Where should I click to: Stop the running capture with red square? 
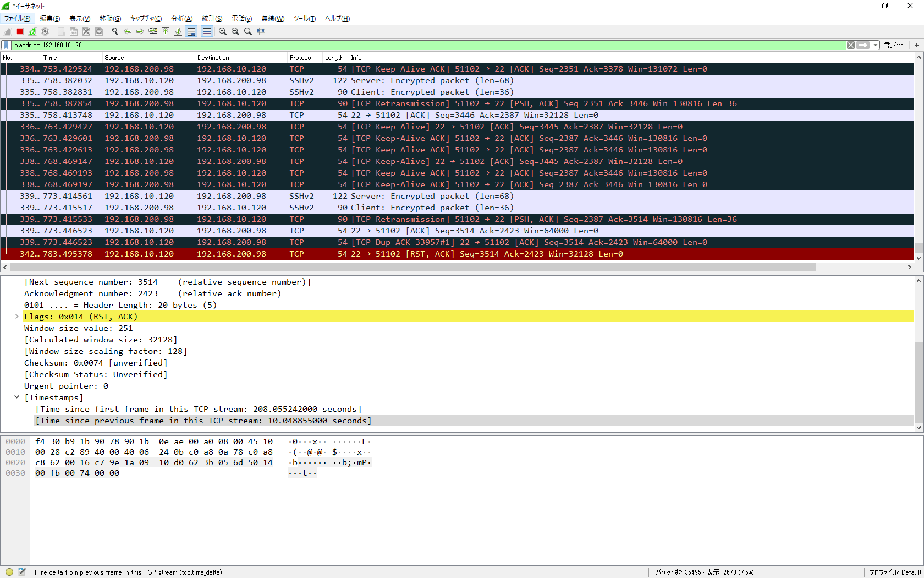coord(20,31)
